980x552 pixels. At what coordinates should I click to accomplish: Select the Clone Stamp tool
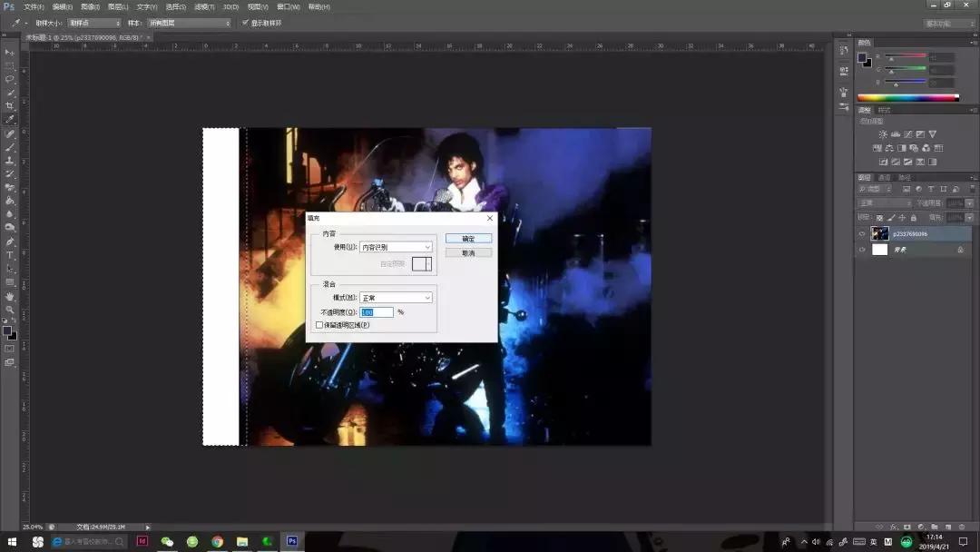pos(10,160)
